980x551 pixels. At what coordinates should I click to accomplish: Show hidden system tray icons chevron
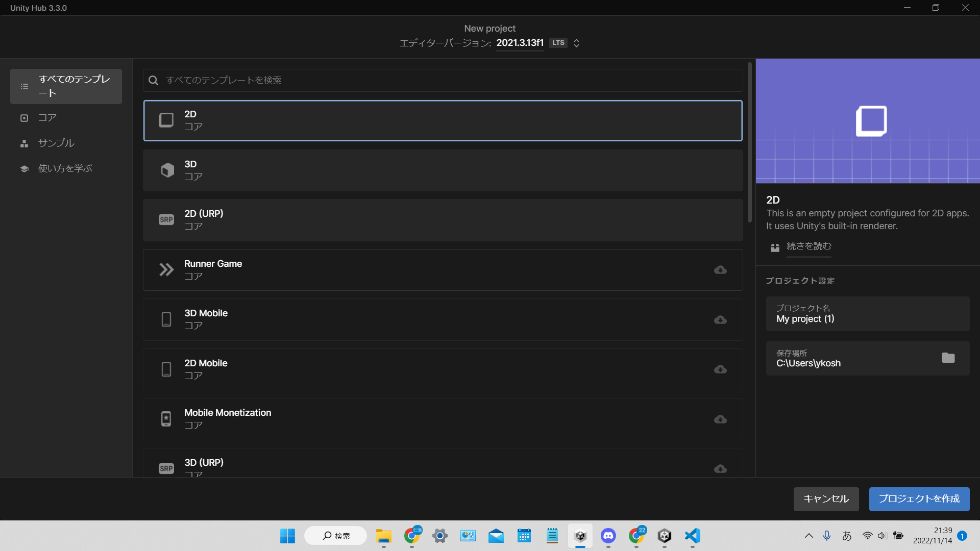(x=808, y=536)
